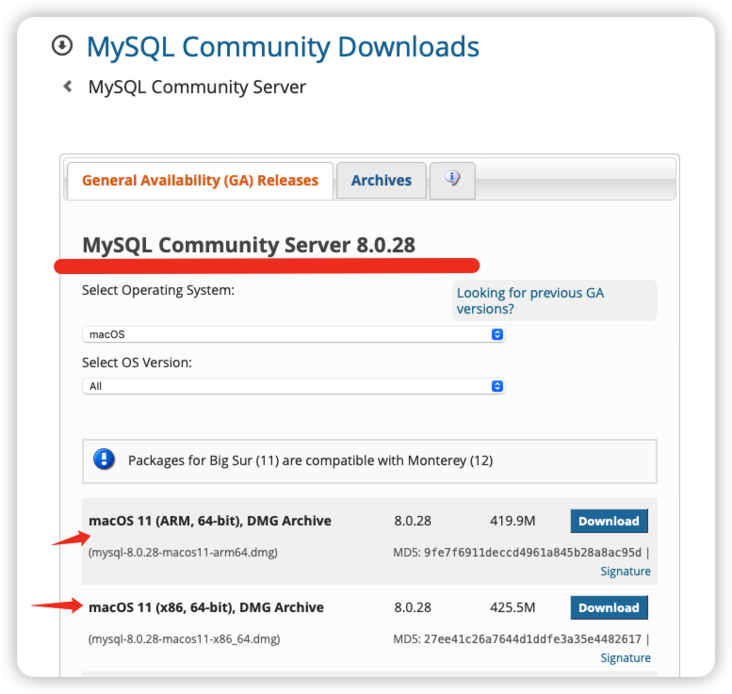The width and height of the screenshot is (732, 694).
Task: Open Signature link for the x86 DMG
Action: pos(625,658)
